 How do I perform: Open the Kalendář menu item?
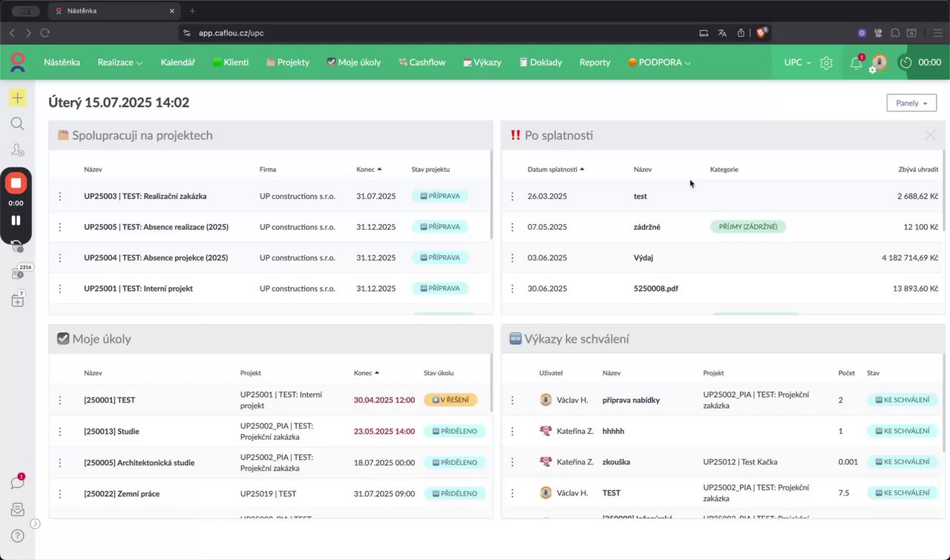(x=177, y=62)
